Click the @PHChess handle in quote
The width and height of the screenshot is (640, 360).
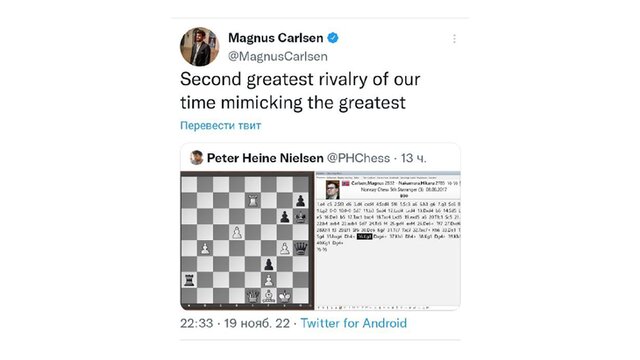[358, 158]
